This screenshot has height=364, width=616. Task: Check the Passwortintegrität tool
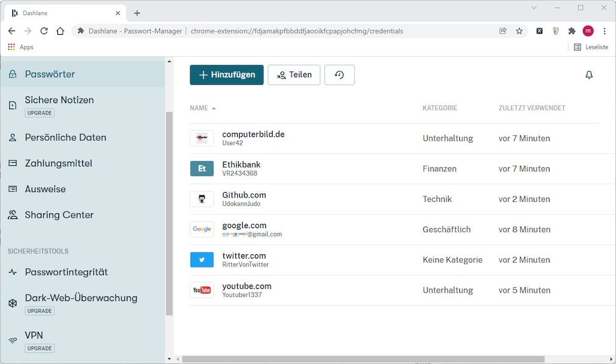(x=66, y=272)
